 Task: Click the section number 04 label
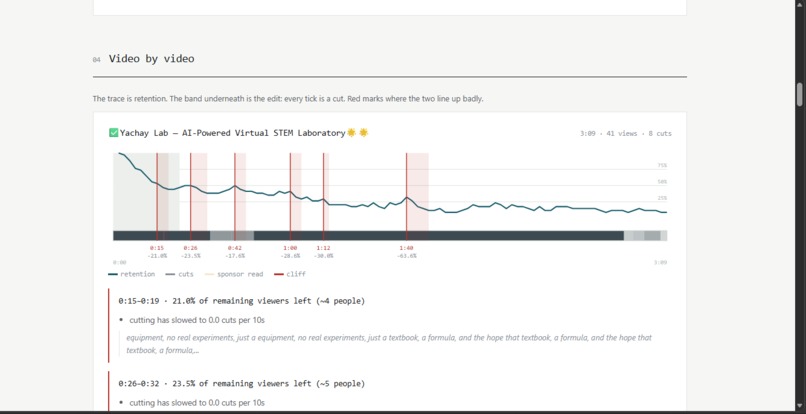(97, 60)
